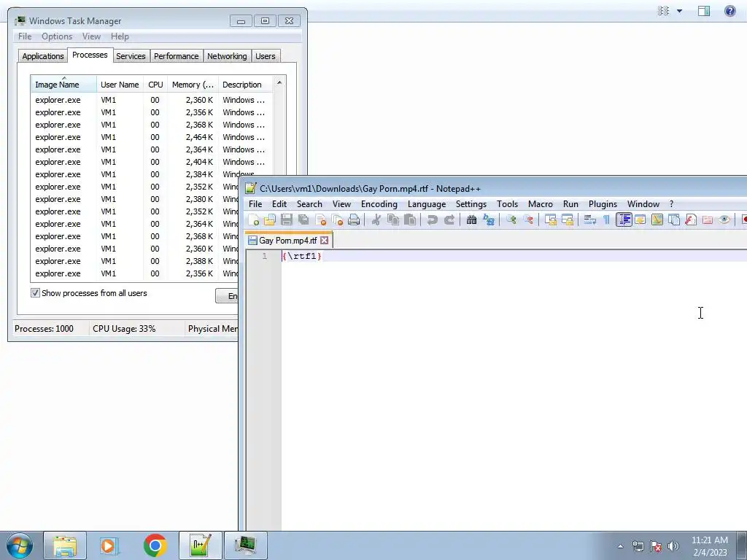The image size is (747, 560).
Task: Click the Folder as Workspace icon
Action: coord(708,219)
